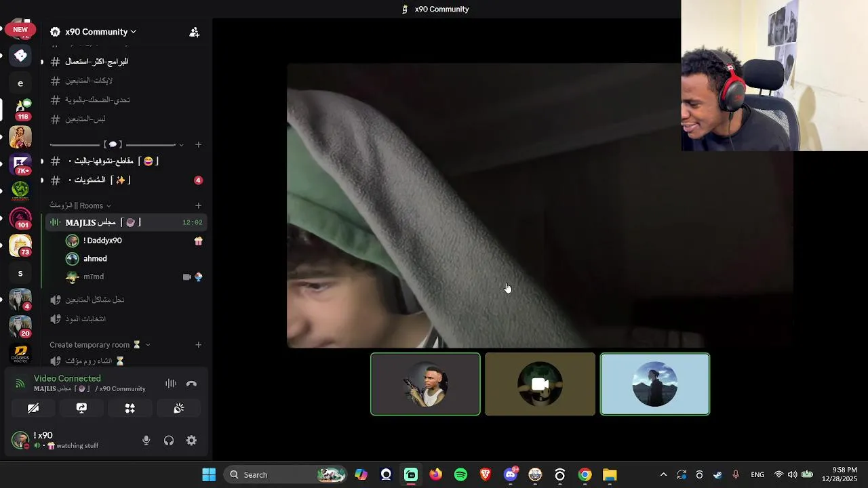
Task: Open the activities launcher button
Action: click(130, 408)
